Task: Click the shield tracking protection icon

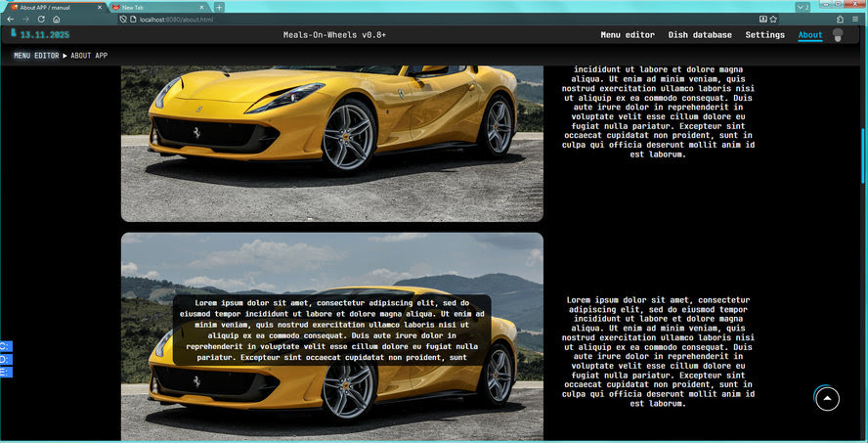Action: [x=122, y=20]
